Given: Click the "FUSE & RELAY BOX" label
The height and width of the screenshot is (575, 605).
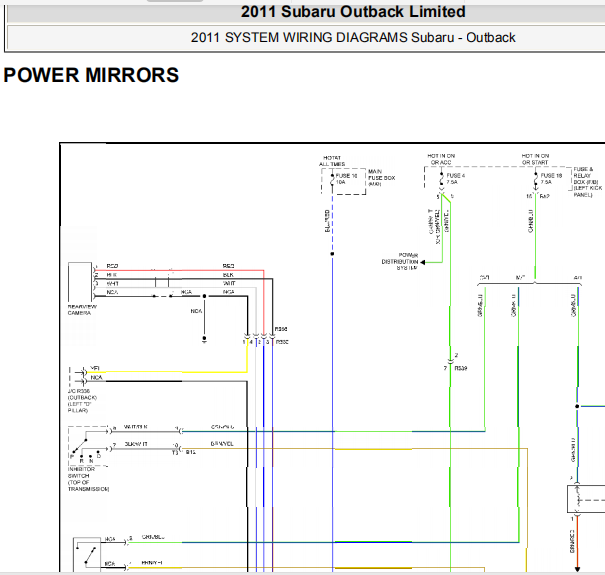Looking at the screenshot, I should [x=588, y=182].
